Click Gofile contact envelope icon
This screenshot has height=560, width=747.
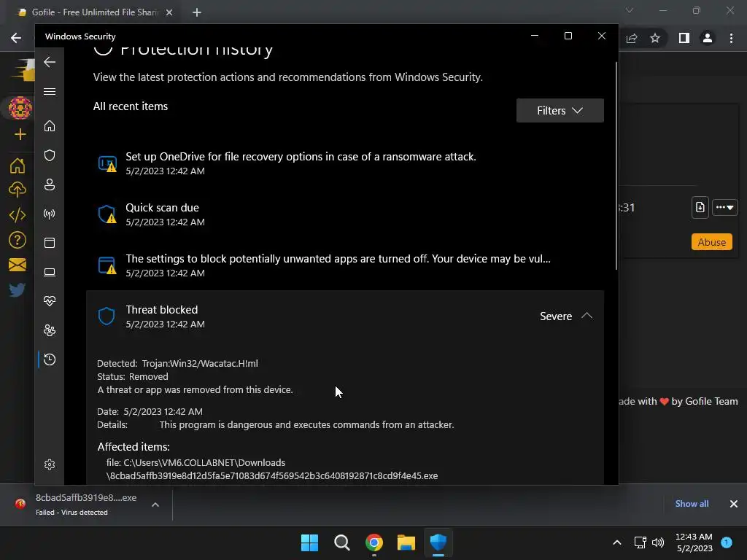18,265
